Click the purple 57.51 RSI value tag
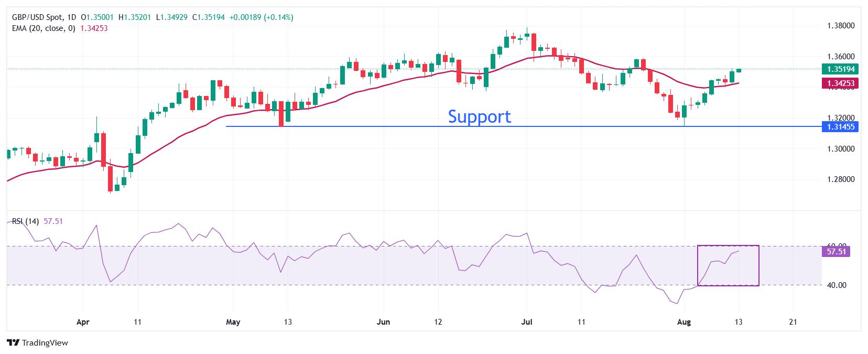This screenshot has height=354, width=868. [x=836, y=252]
